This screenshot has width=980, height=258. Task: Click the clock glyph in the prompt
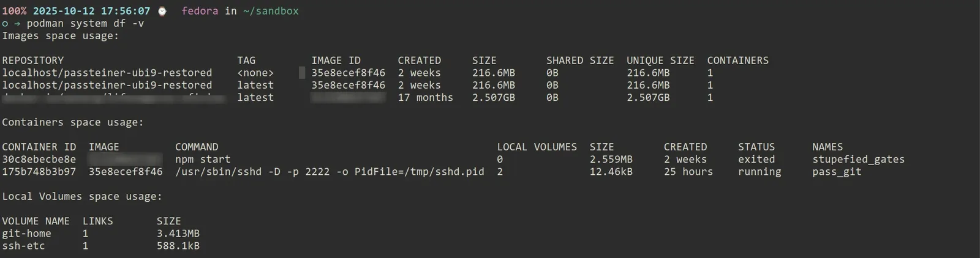pyautogui.click(x=162, y=11)
